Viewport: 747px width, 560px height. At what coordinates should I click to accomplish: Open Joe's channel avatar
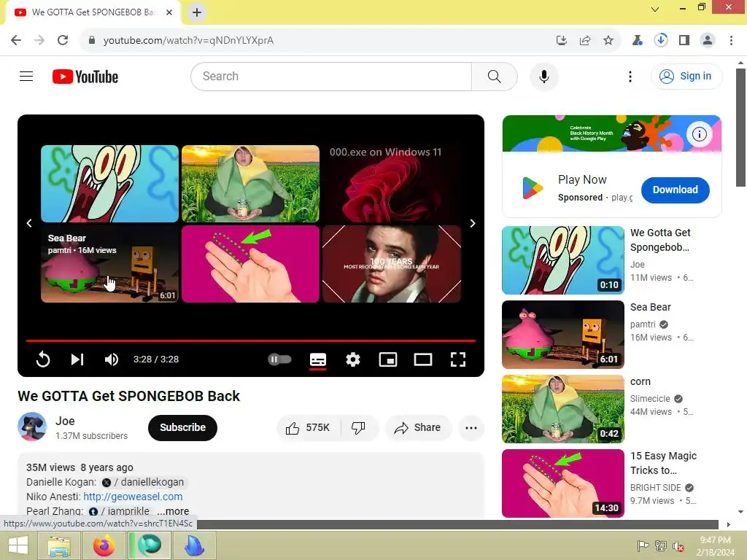click(32, 426)
